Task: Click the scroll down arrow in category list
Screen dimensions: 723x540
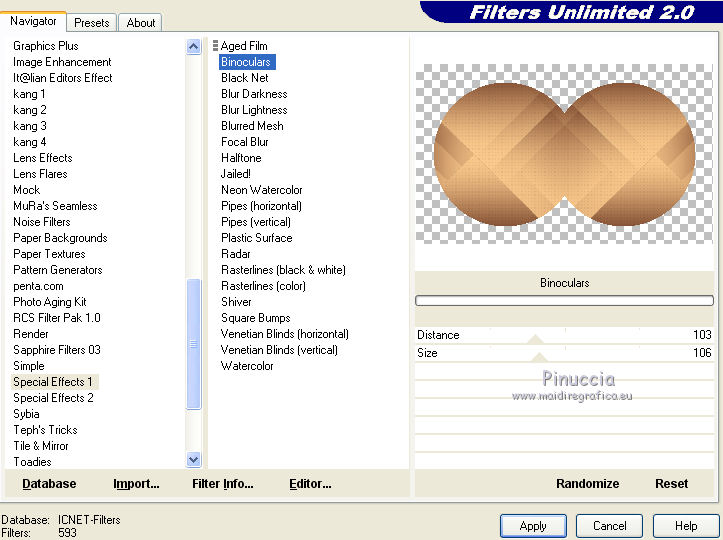Action: coord(194,460)
